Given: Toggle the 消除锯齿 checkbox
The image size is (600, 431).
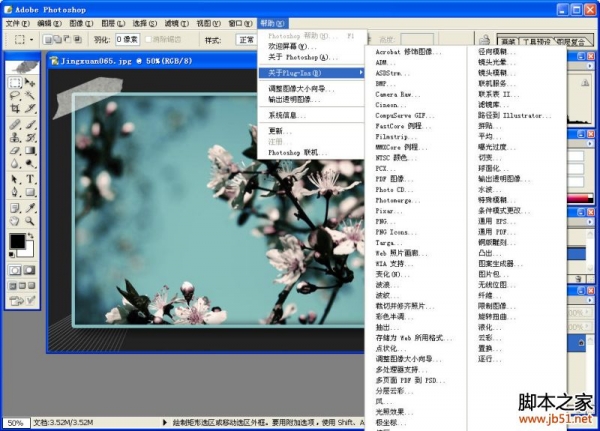Looking at the screenshot, I should (x=149, y=39).
